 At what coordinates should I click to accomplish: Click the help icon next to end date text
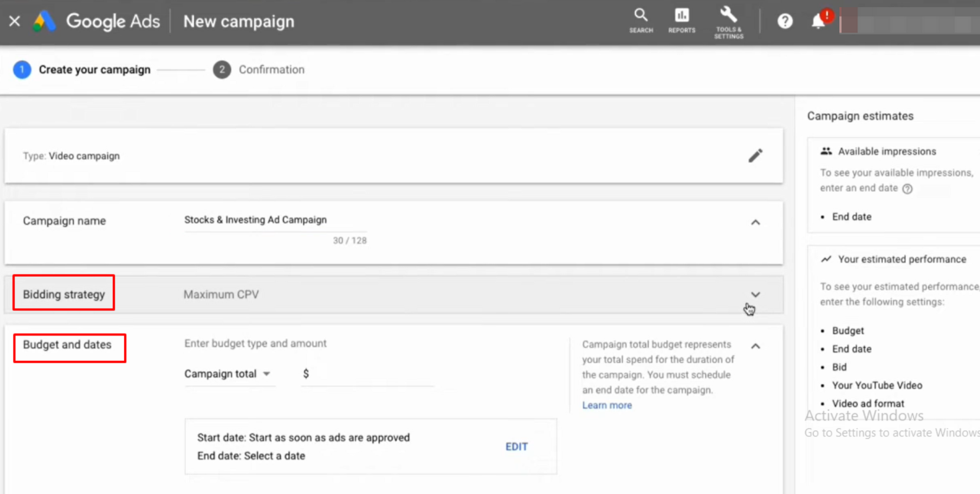click(x=907, y=189)
